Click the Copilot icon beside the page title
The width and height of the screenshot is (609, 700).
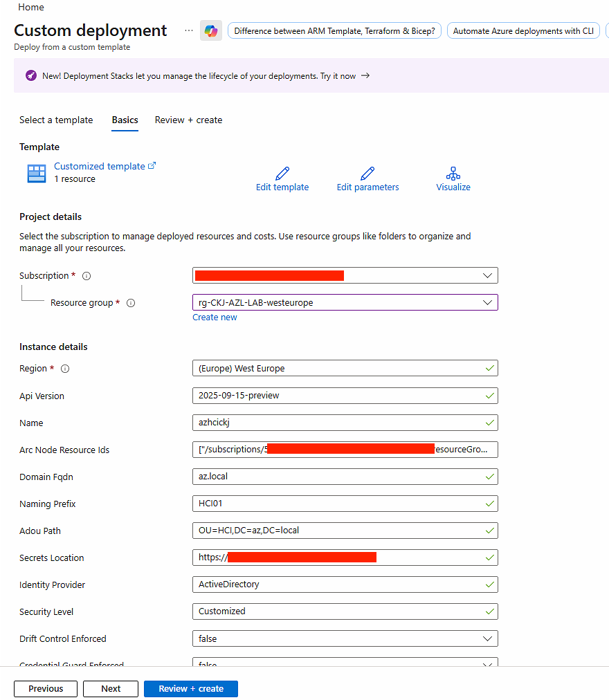(211, 31)
